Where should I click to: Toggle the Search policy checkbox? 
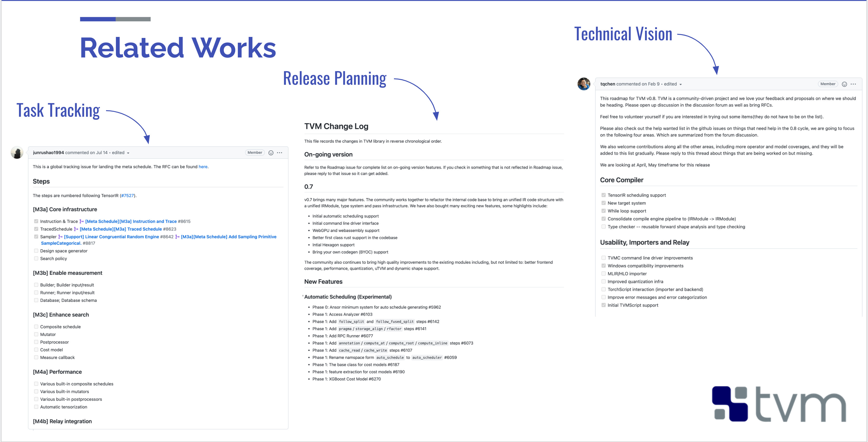36,259
